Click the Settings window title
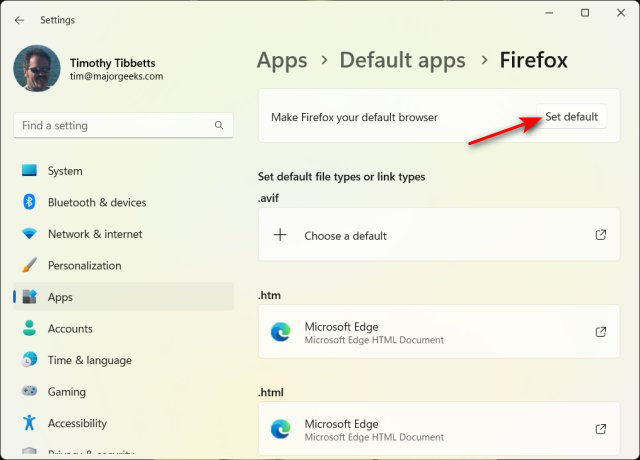640x460 pixels. (58, 20)
